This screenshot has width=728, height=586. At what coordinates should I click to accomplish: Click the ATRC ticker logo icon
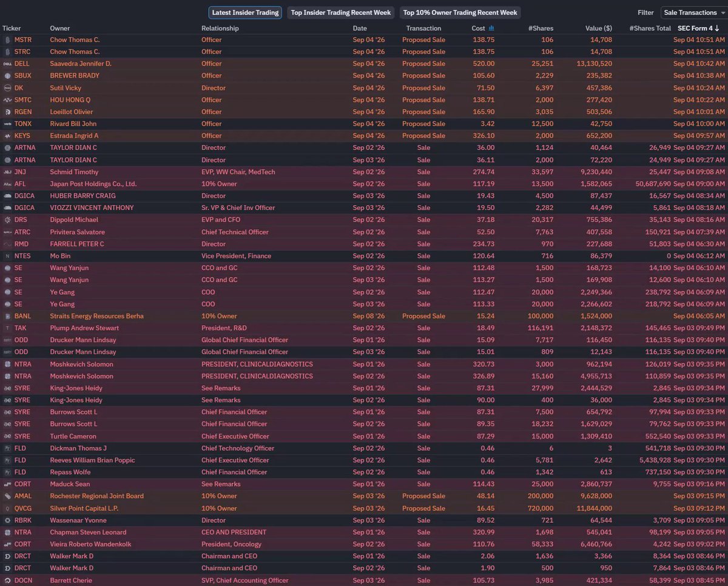click(7, 232)
